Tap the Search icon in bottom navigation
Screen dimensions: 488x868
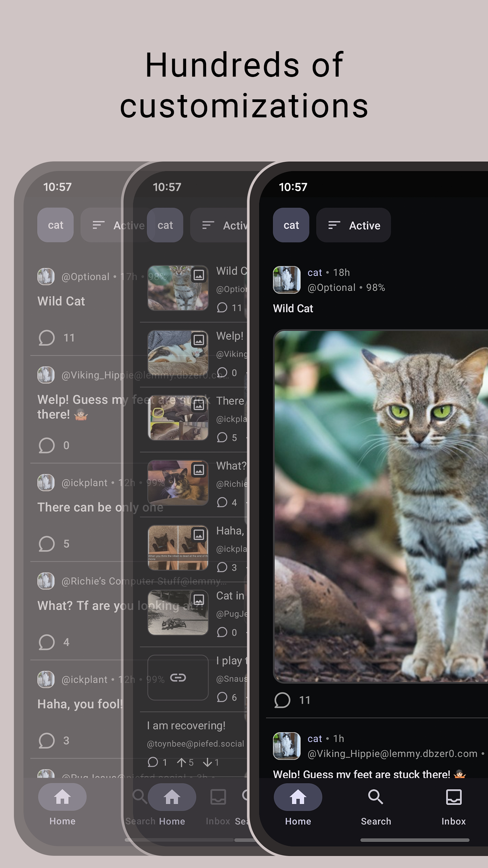(x=375, y=797)
